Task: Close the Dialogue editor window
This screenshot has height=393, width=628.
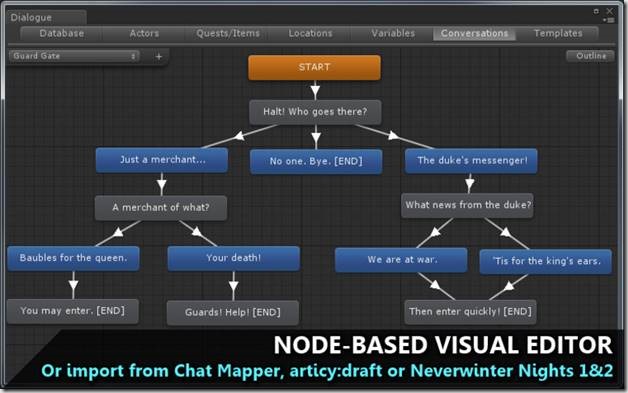Action: [610, 11]
